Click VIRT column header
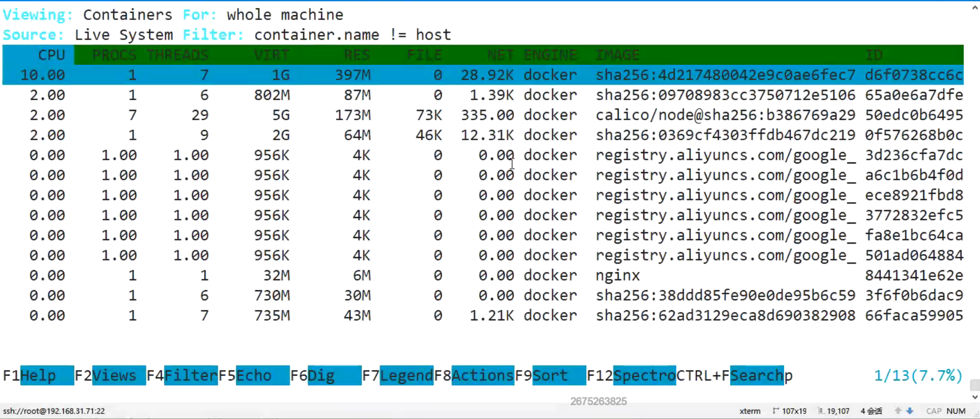Screen dimensions: 980x419 [x=272, y=55]
